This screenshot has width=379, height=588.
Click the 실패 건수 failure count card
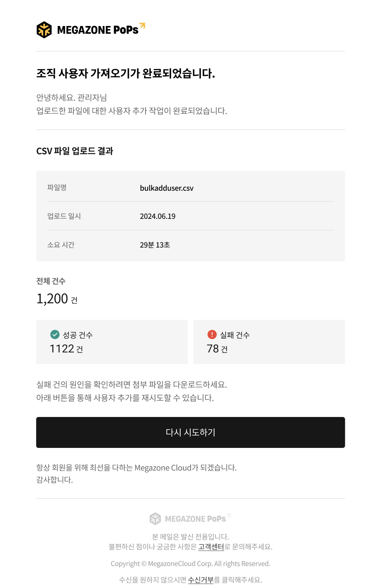[269, 342]
